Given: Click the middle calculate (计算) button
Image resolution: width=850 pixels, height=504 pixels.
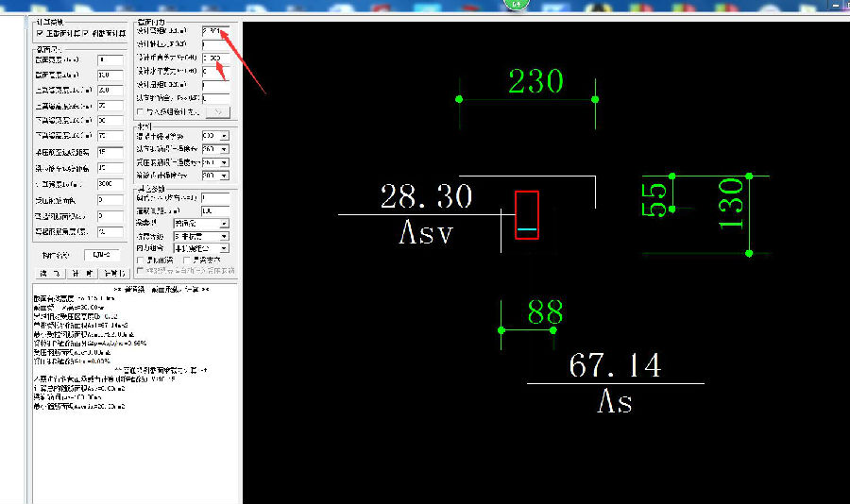Looking at the screenshot, I should [x=82, y=274].
